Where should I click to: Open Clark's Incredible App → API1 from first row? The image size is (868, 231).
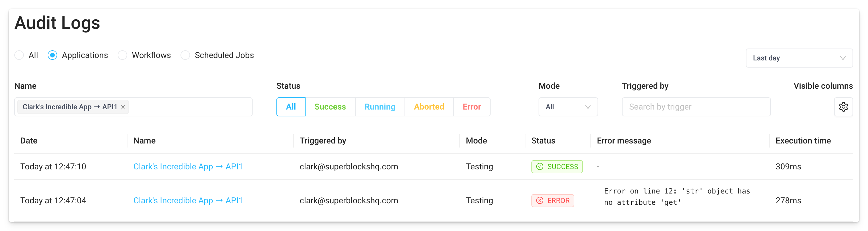(188, 166)
